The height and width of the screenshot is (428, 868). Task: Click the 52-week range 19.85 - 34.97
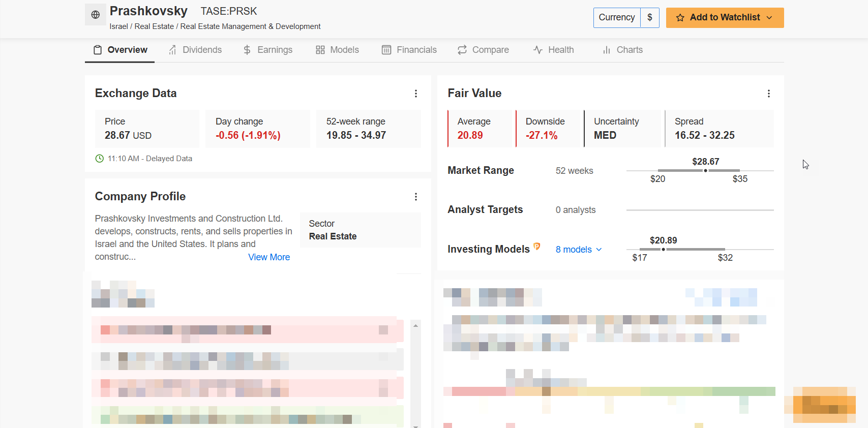356,136
